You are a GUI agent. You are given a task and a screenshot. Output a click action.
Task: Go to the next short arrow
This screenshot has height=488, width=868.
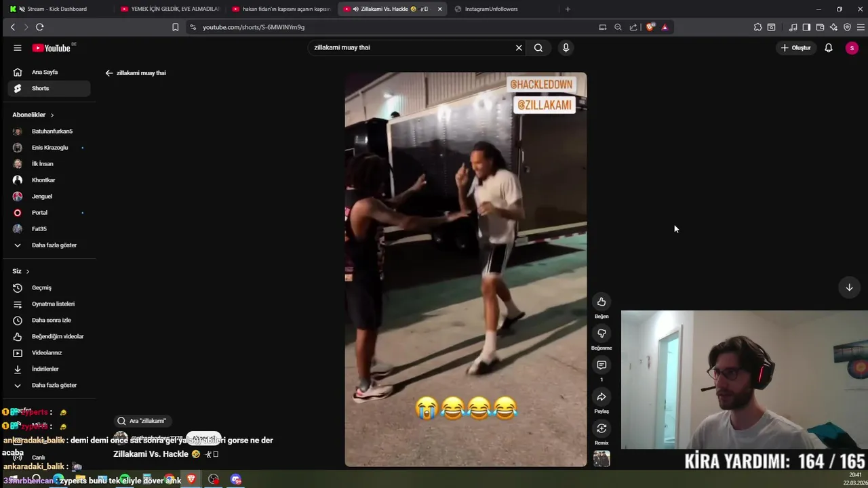849,287
